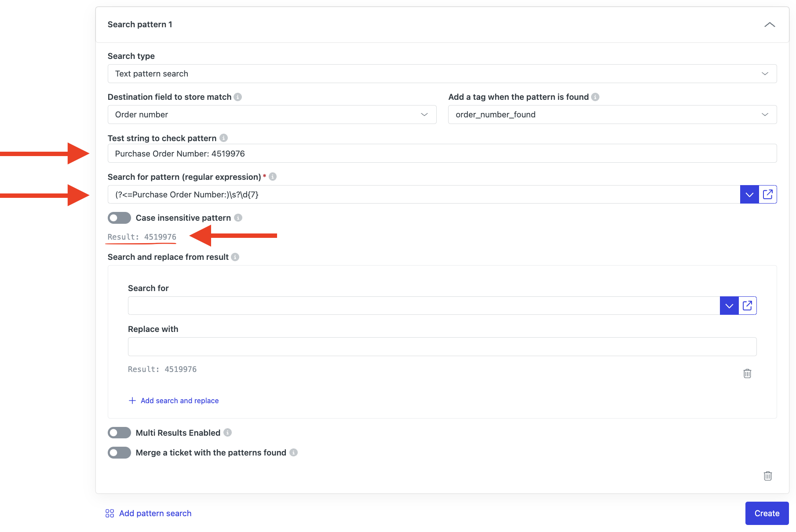Open Search for presets dropdown arrow
796x532 pixels.
click(729, 306)
